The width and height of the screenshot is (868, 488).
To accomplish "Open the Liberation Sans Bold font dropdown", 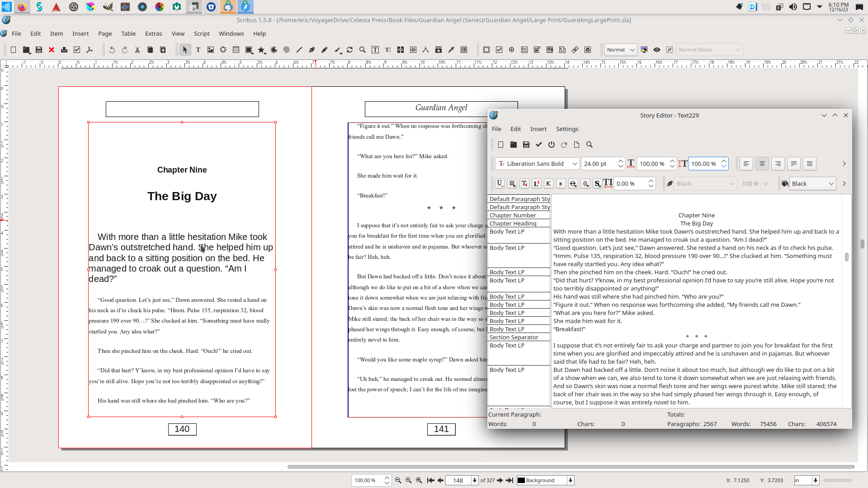I will click(x=537, y=164).
